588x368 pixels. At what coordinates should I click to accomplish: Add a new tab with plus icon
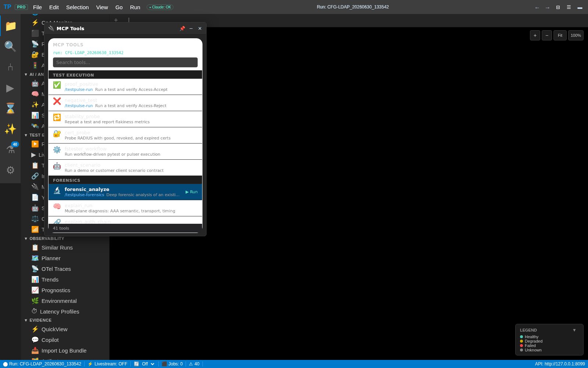coord(116,20)
